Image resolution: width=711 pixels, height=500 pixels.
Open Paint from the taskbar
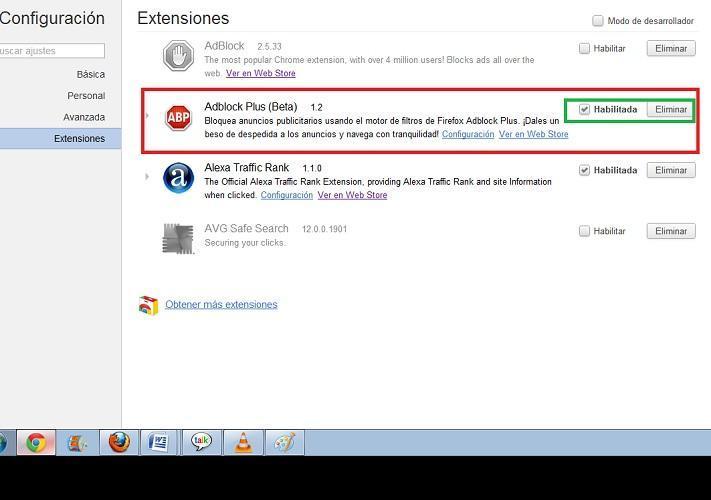284,443
